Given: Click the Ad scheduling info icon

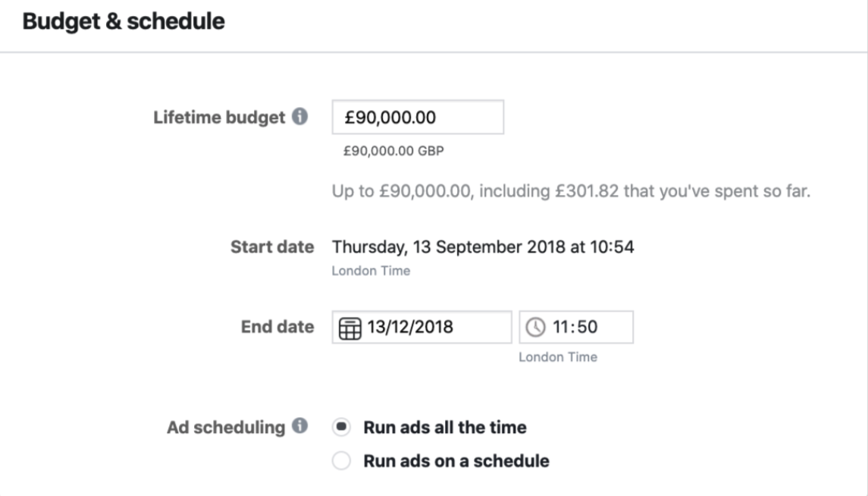Looking at the screenshot, I should tap(300, 427).
